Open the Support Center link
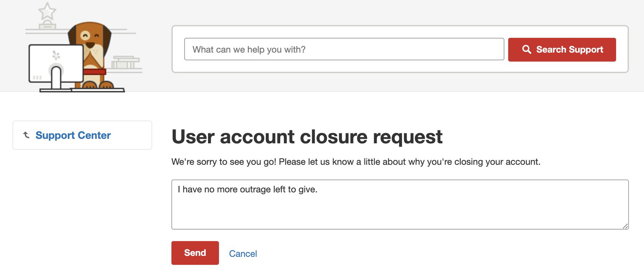This screenshot has width=644, height=277. click(73, 135)
